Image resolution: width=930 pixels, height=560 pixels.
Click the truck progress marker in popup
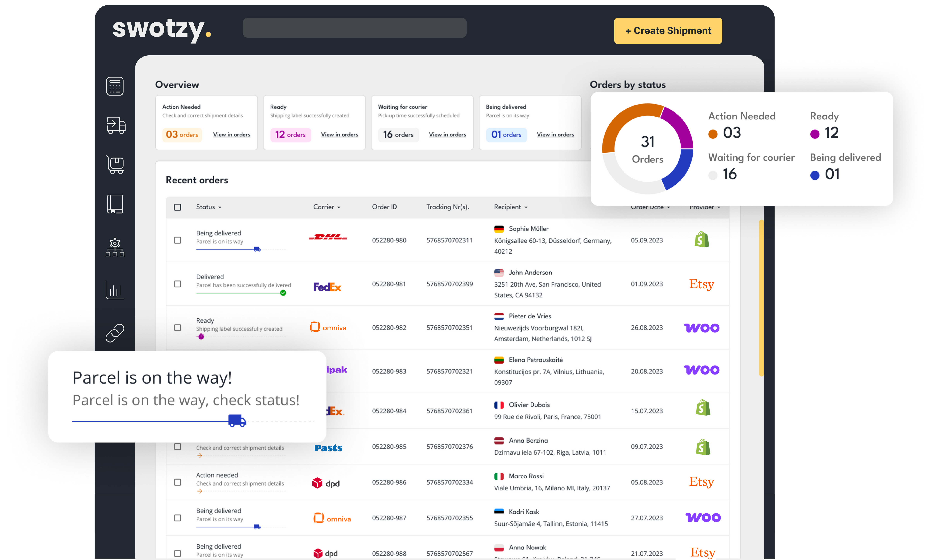[237, 420]
